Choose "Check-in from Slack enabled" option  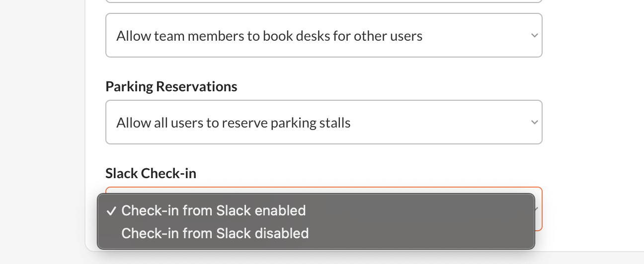pos(213,210)
